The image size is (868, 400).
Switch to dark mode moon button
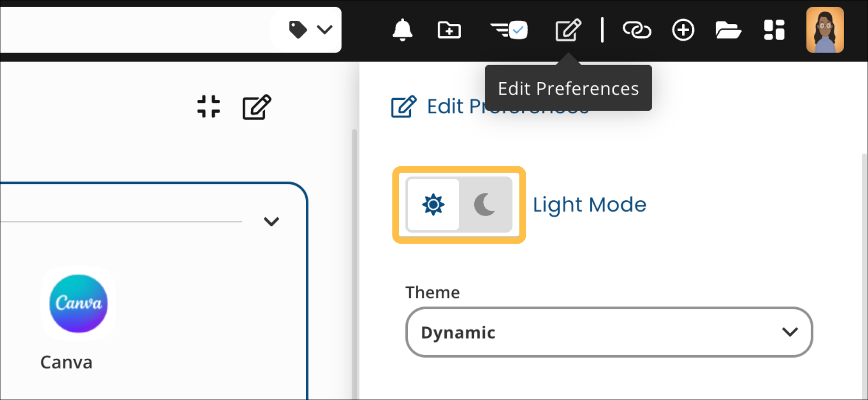pyautogui.click(x=485, y=205)
